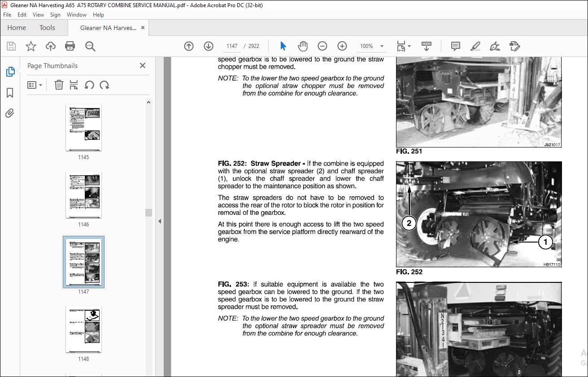Click the FIG. 251 combine photo
The image size is (588, 377).
coord(479,102)
